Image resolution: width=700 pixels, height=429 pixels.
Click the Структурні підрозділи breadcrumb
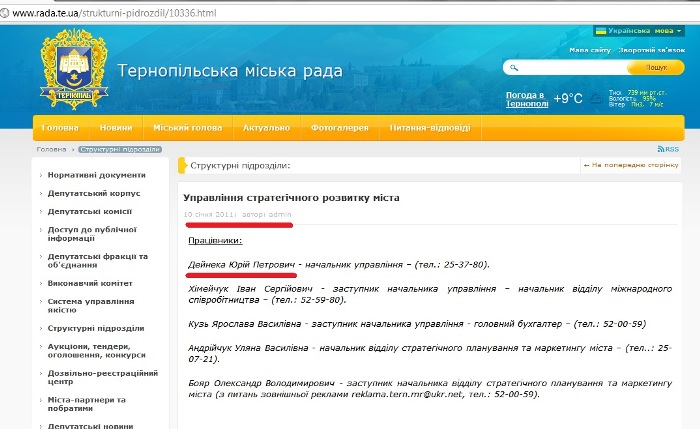point(120,150)
